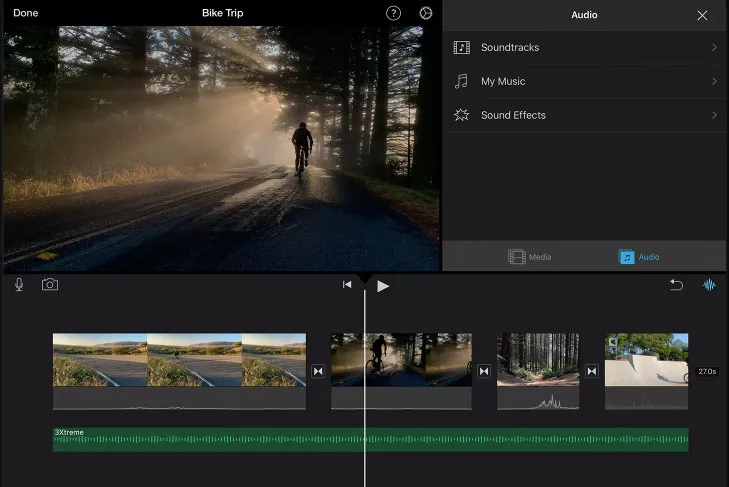The width and height of the screenshot is (729, 487).
Task: Click the My Music note icon
Action: (461, 81)
